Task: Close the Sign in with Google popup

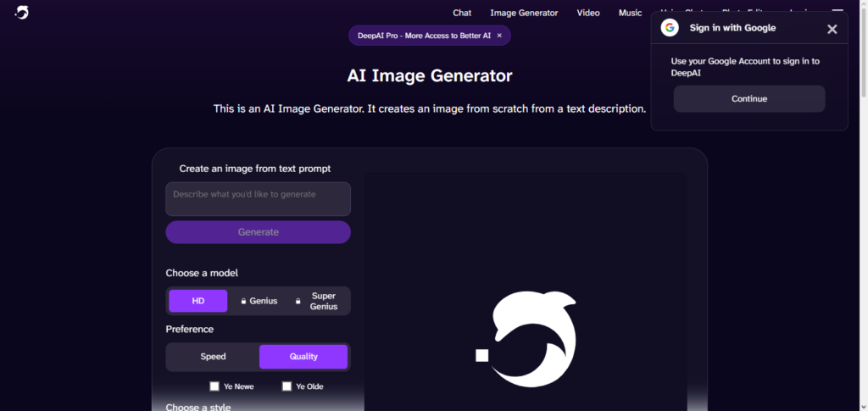Action: pos(832,30)
